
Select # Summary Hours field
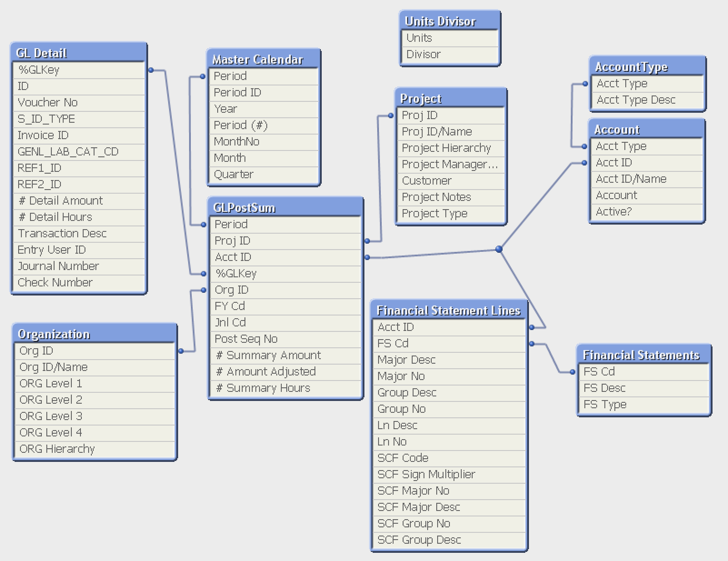pyautogui.click(x=285, y=388)
